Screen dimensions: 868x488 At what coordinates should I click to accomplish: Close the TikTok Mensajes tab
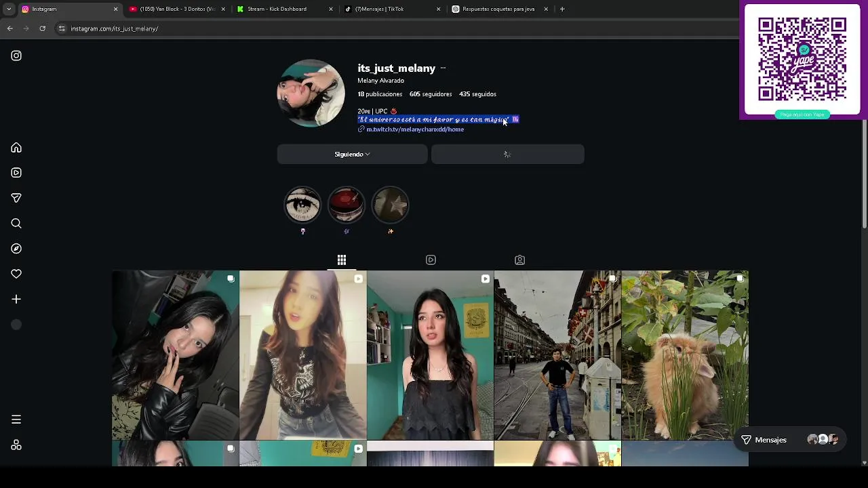(438, 9)
